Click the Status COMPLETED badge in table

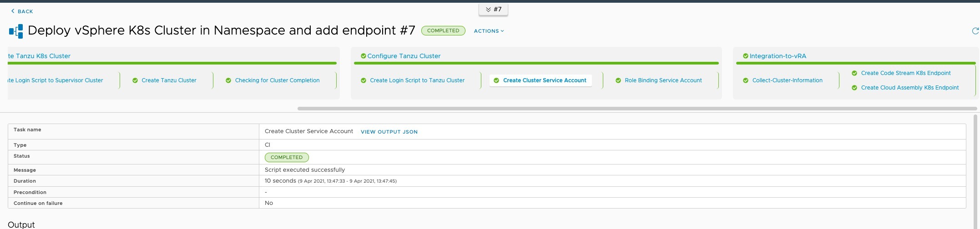coord(287,157)
